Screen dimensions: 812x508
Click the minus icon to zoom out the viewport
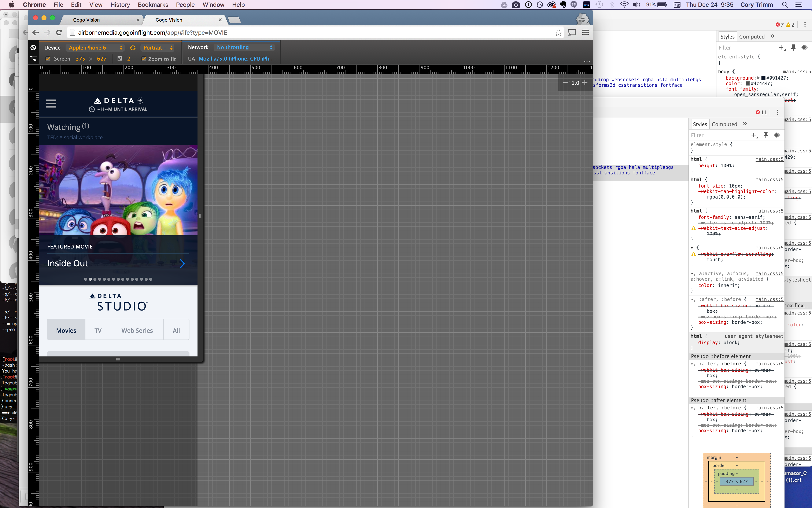[565, 83]
